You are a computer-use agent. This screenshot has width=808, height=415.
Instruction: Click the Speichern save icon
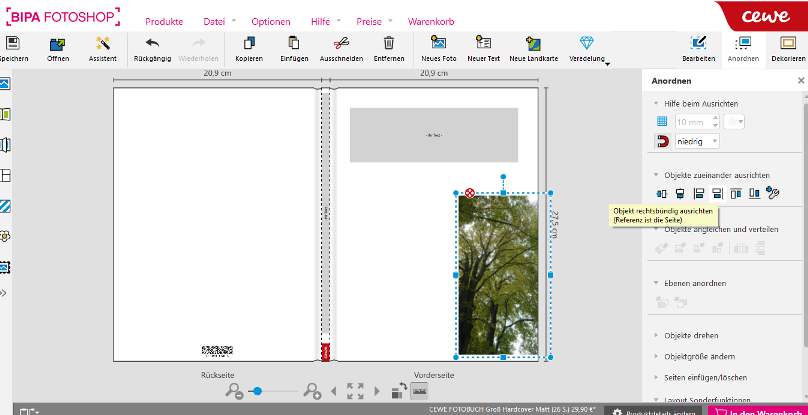coord(12,43)
